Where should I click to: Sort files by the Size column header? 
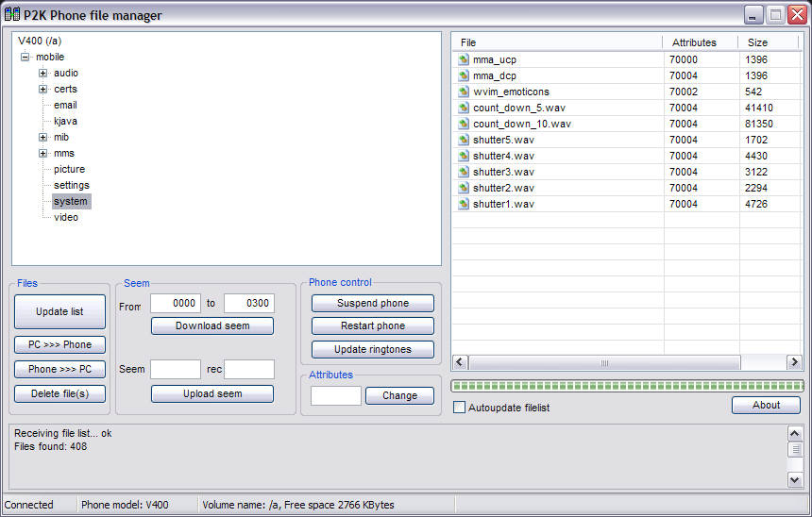pyautogui.click(x=757, y=42)
